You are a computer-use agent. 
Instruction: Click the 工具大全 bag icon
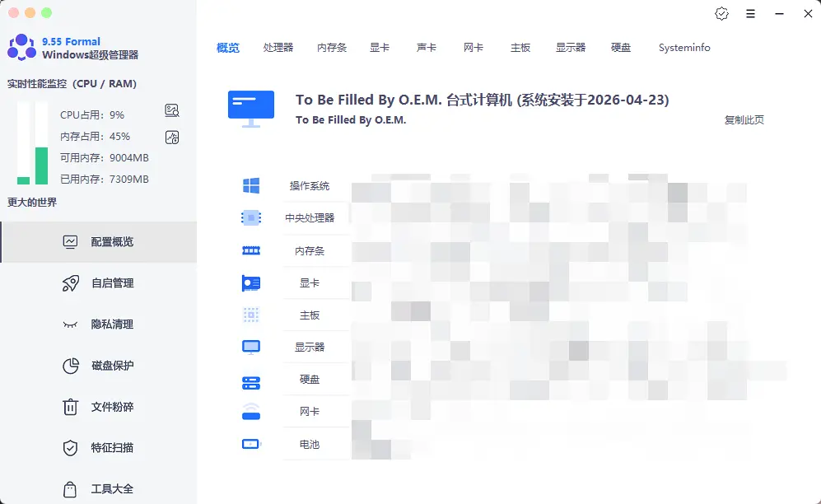tap(70, 489)
